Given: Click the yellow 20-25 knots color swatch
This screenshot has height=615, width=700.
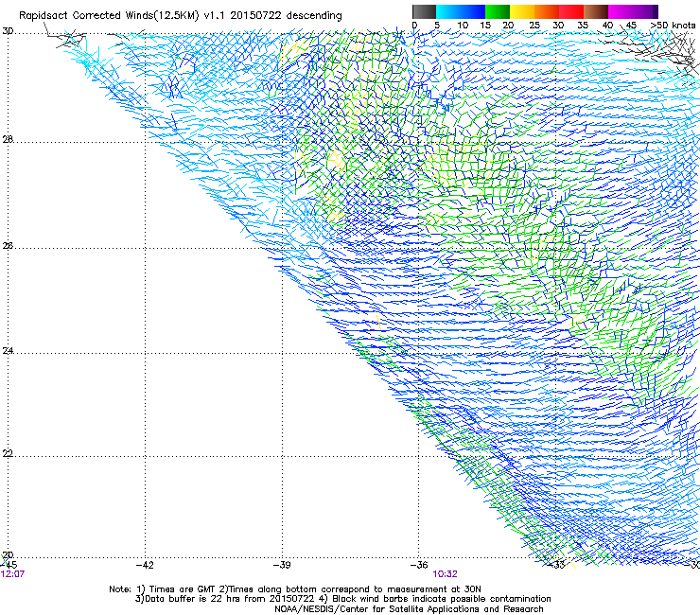Looking at the screenshot, I should pyautogui.click(x=522, y=11).
